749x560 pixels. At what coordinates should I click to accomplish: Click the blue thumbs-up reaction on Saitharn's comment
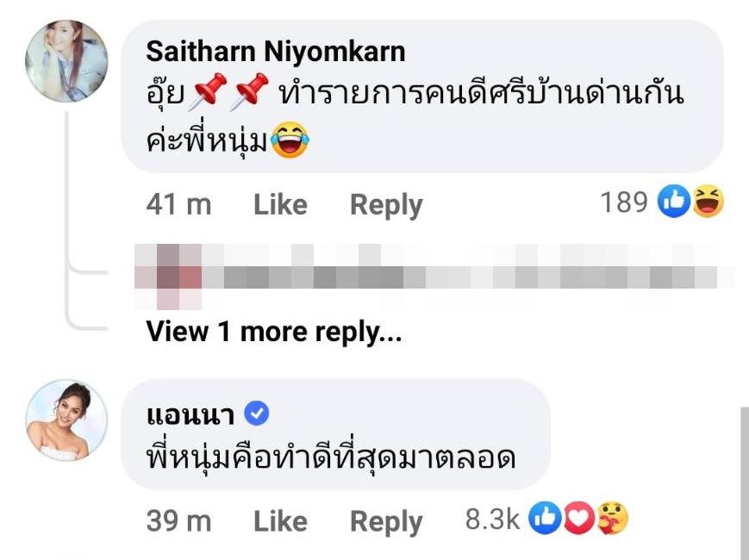[673, 202]
